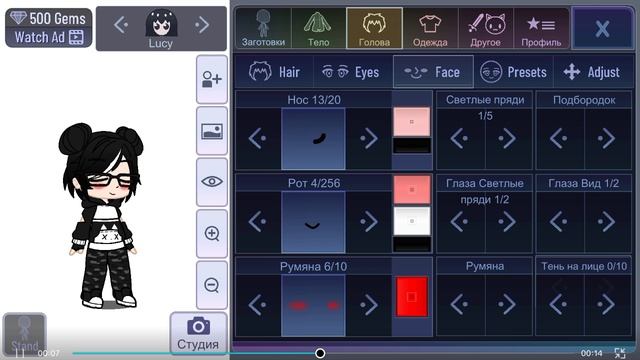Select next Нос nose style

tap(369, 138)
